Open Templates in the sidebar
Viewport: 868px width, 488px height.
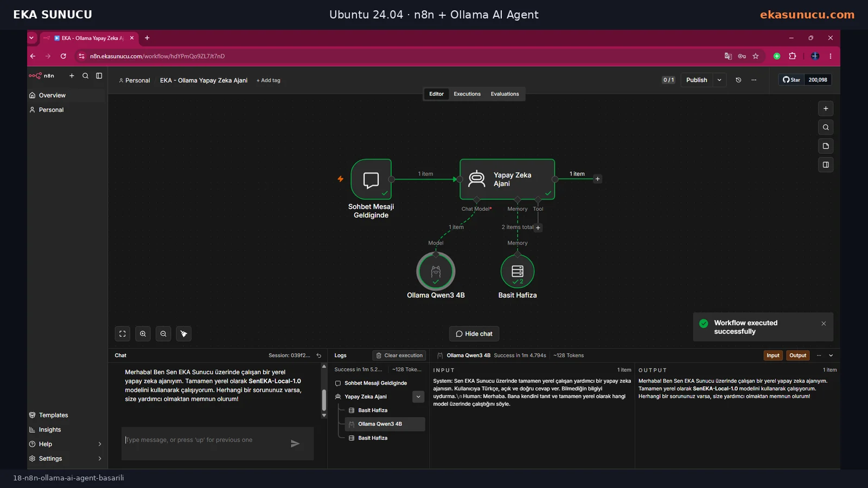click(66, 415)
